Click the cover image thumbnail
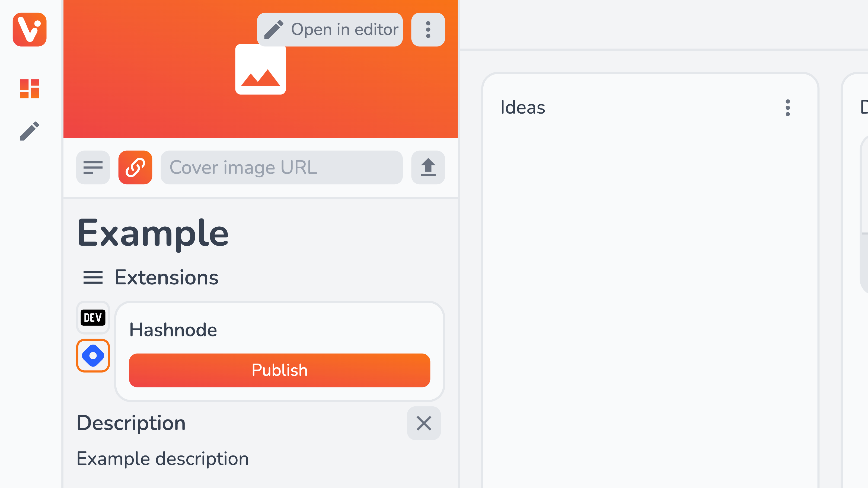This screenshot has width=868, height=488. (x=260, y=69)
